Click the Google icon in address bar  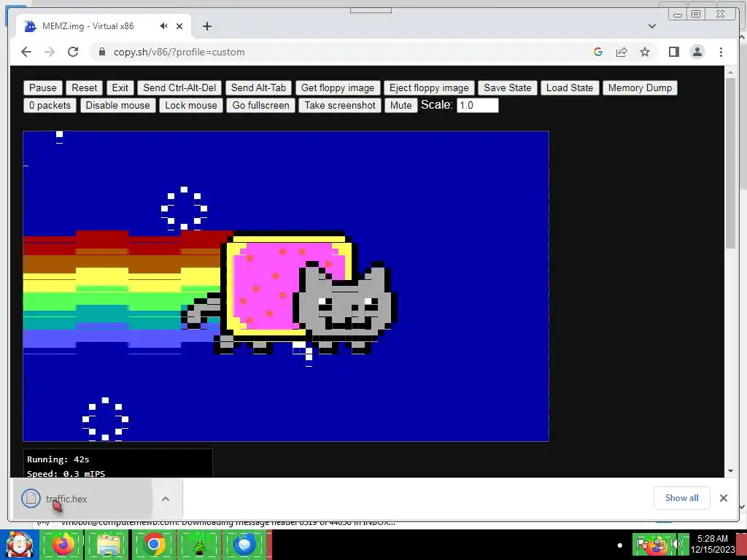pyautogui.click(x=598, y=52)
